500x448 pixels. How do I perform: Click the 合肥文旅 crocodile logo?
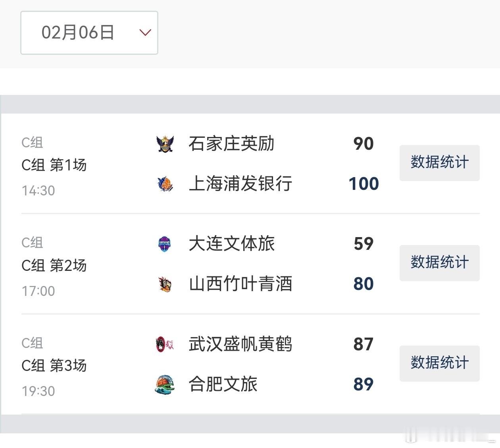click(164, 384)
